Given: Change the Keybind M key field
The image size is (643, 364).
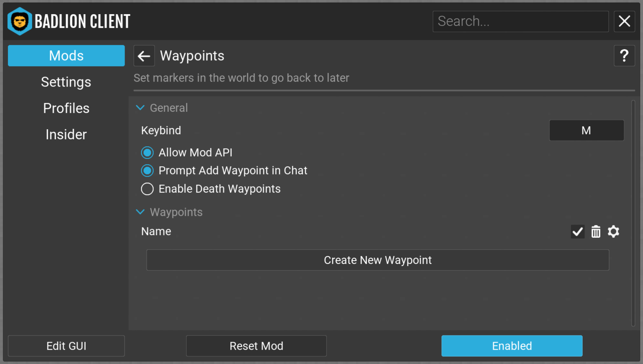Looking at the screenshot, I should (x=586, y=130).
